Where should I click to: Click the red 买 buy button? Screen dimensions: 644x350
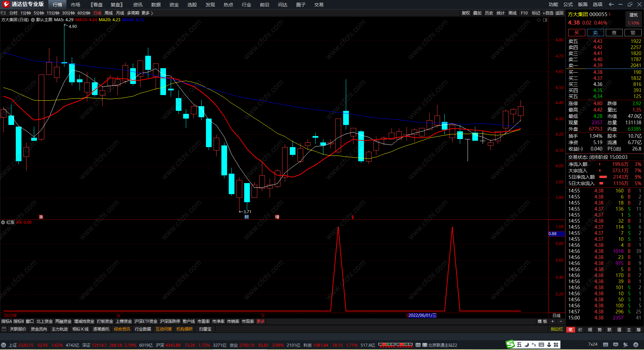point(577,33)
